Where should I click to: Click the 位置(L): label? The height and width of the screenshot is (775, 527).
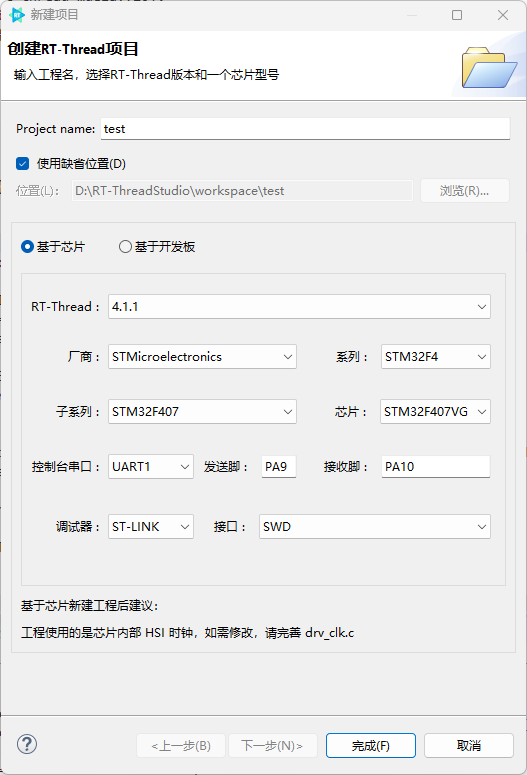37,191
